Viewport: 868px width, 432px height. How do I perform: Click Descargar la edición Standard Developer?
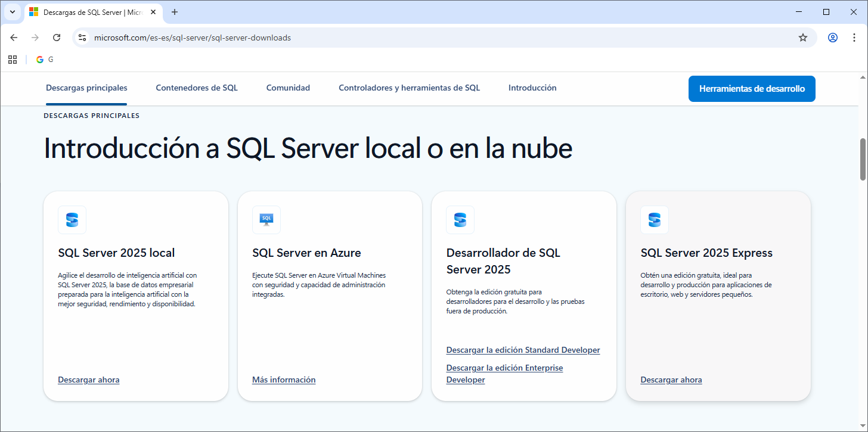tap(523, 350)
